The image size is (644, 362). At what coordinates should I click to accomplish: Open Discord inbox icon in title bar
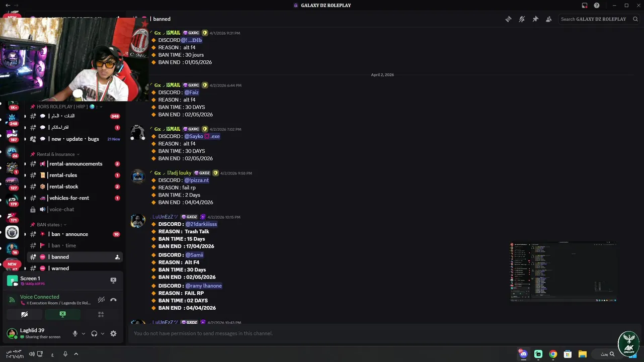point(585,6)
